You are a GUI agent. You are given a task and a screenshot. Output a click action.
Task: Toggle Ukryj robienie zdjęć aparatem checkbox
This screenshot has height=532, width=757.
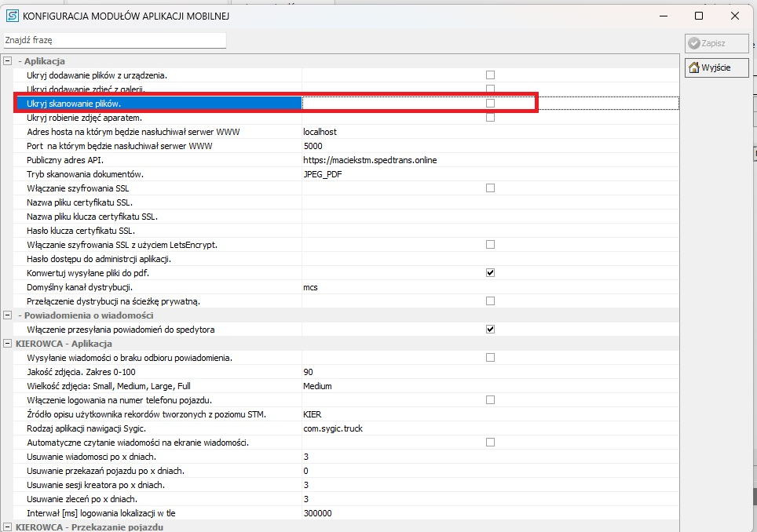pos(491,118)
